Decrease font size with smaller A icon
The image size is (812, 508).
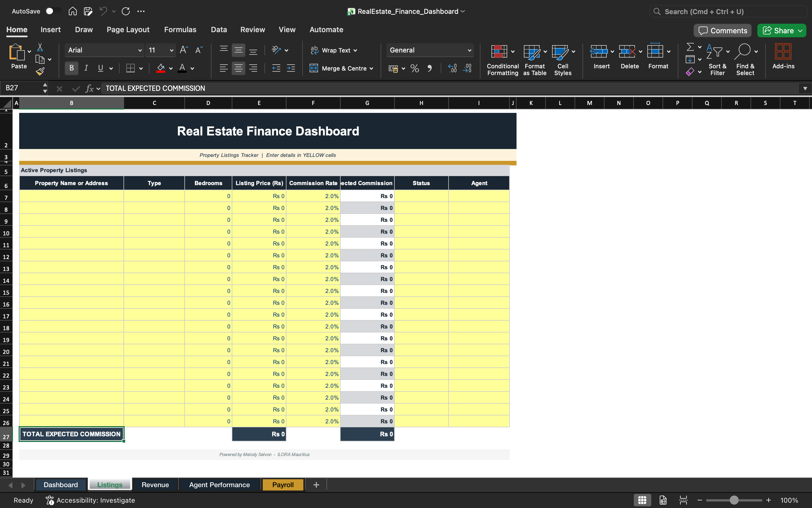point(199,50)
